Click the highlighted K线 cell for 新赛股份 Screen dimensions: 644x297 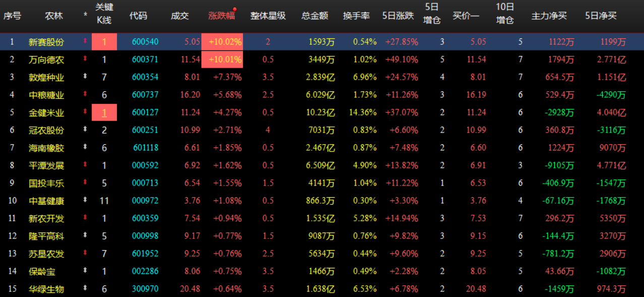104,42
